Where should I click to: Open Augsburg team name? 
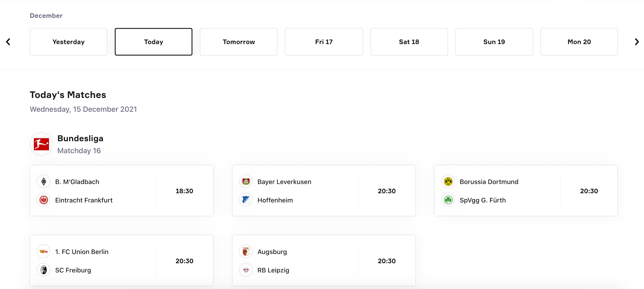point(272,251)
